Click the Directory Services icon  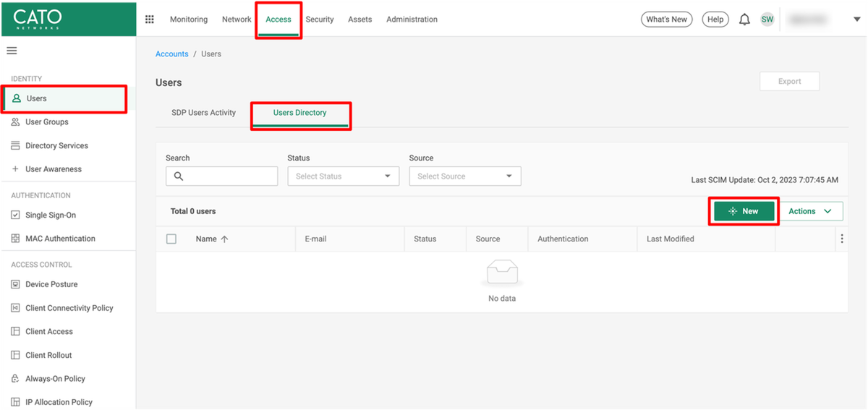tap(15, 145)
